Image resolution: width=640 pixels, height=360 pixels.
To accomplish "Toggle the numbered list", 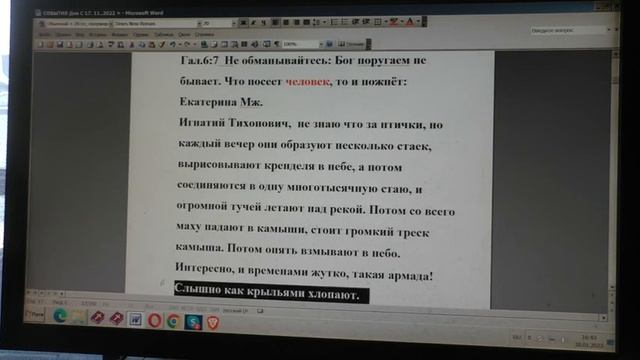I will [x=334, y=22].
